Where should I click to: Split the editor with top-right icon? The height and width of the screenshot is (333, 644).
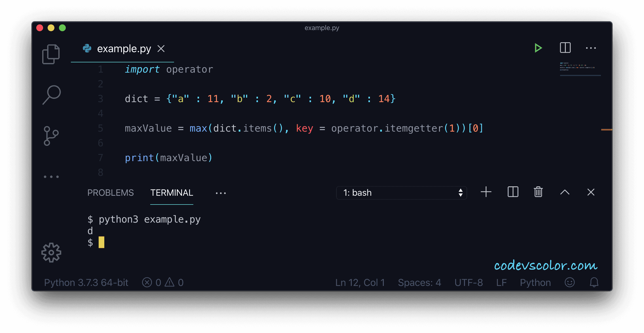(x=565, y=48)
